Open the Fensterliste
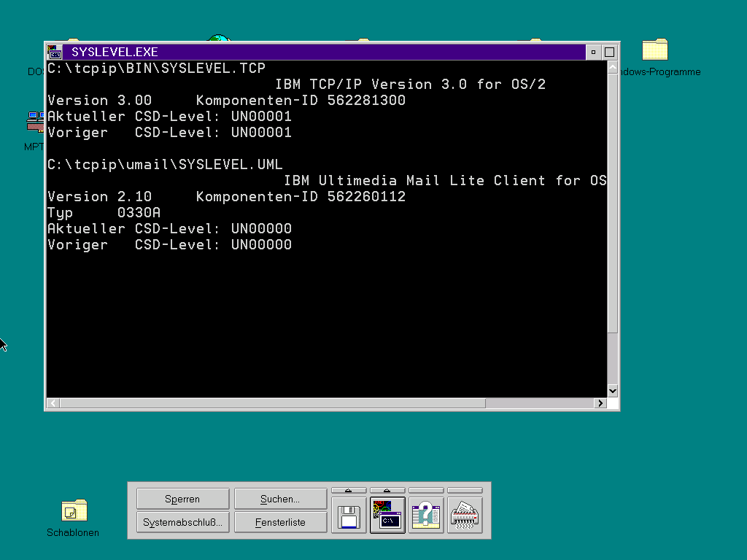Image resolution: width=747 pixels, height=560 pixels. click(x=280, y=522)
